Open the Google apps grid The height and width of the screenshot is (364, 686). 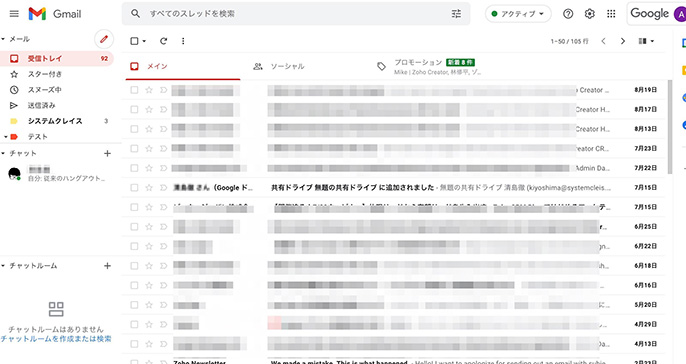click(611, 14)
